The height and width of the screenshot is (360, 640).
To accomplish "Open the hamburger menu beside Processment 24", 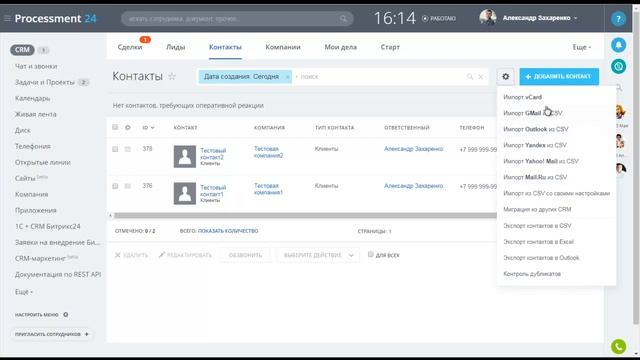I will tap(7, 18).
